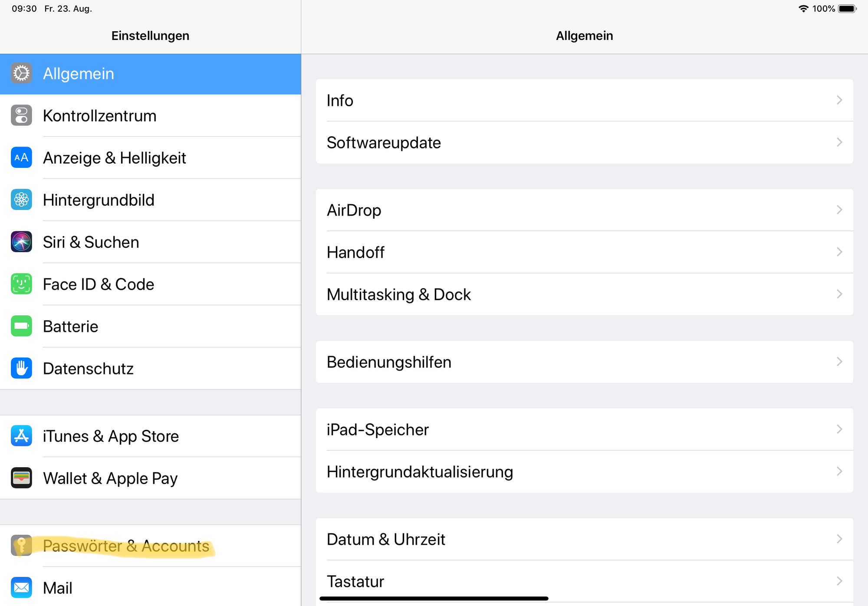The width and height of the screenshot is (868, 606).
Task: Open iPad-Speicher
Action: pos(585,429)
